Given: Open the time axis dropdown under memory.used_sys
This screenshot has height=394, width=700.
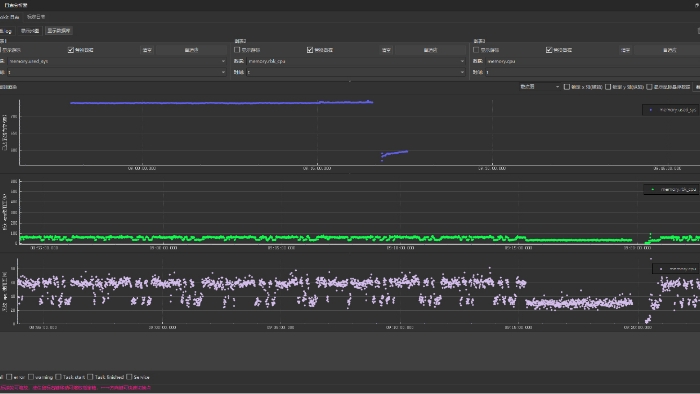Looking at the screenshot, I should (x=117, y=72).
